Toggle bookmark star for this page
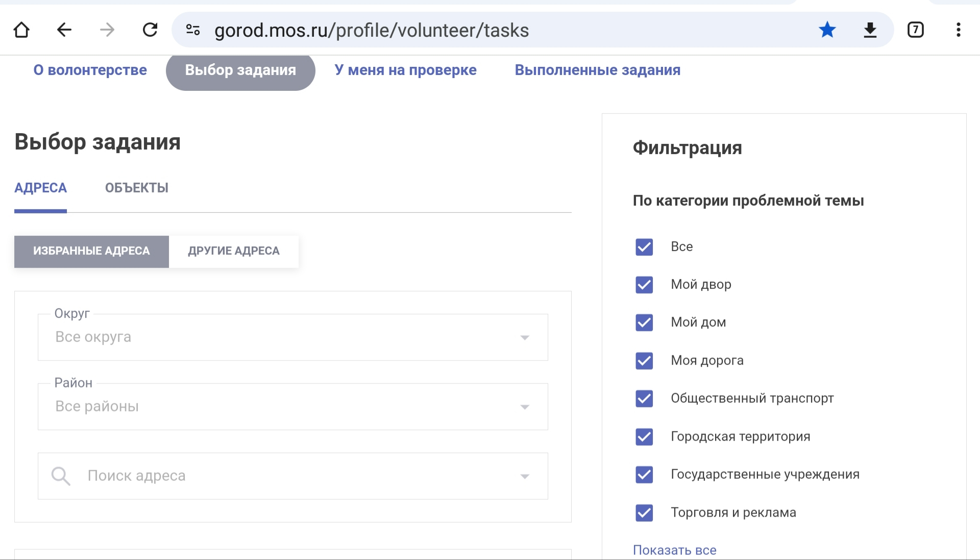 click(x=827, y=30)
